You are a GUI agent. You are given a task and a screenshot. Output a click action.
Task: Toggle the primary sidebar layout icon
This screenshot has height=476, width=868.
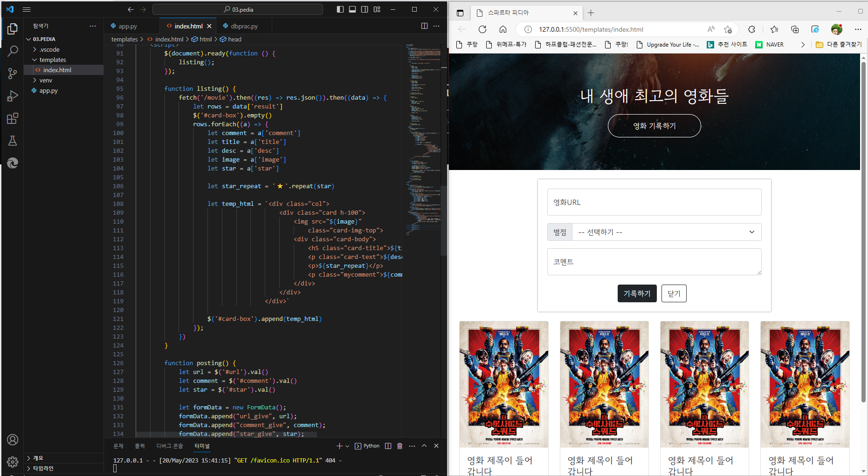(x=340, y=9)
